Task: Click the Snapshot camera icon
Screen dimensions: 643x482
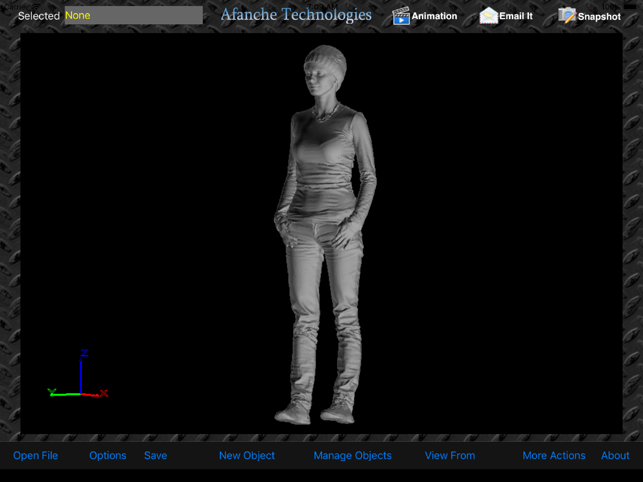Action: click(x=567, y=16)
